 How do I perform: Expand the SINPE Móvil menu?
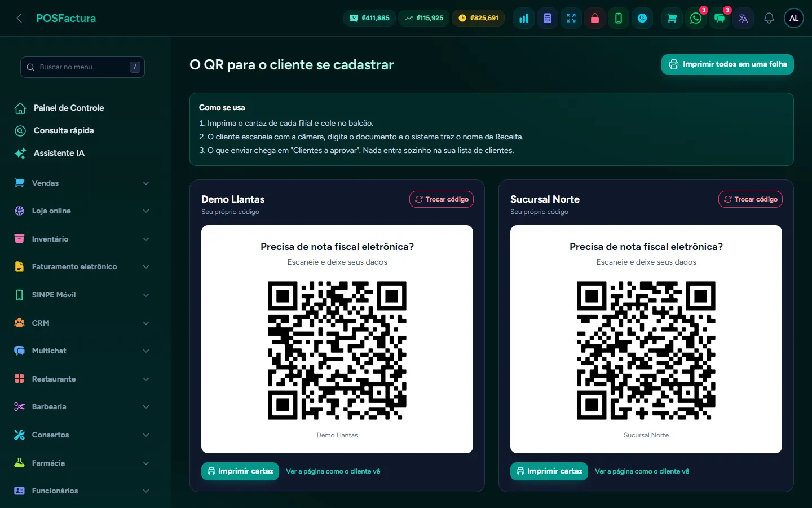[x=82, y=295]
